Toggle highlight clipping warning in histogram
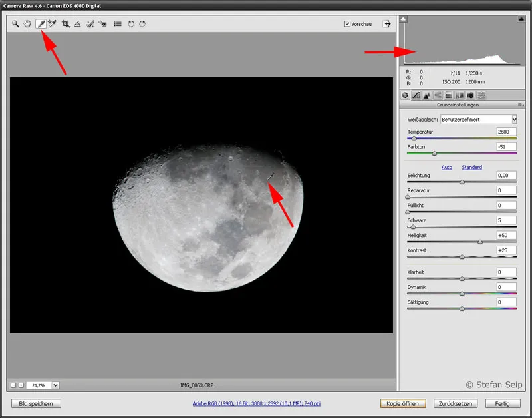Viewport: 532px width, 418px height. click(x=521, y=19)
